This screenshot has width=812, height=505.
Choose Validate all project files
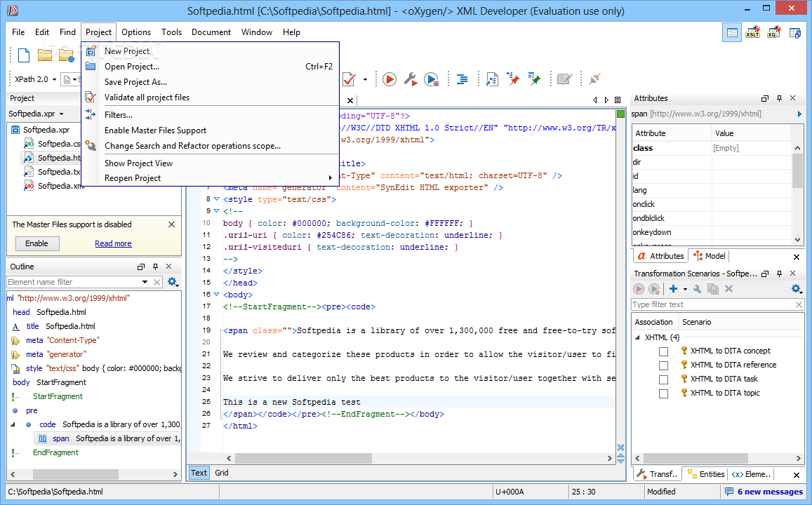211,97
